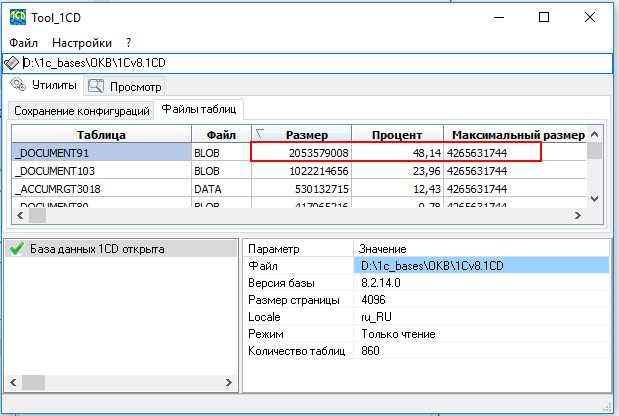
Task: Switch to the Просмотр tab
Action: (125, 86)
